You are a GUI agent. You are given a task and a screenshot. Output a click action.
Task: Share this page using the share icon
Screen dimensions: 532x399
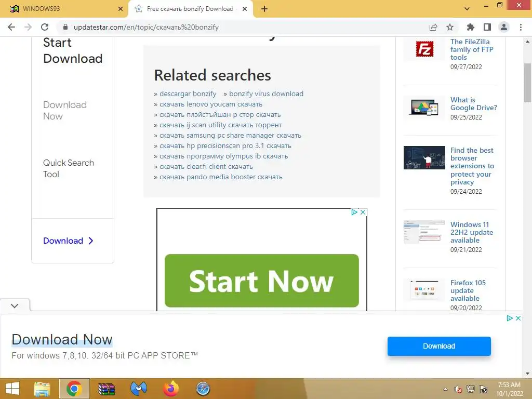433,27
